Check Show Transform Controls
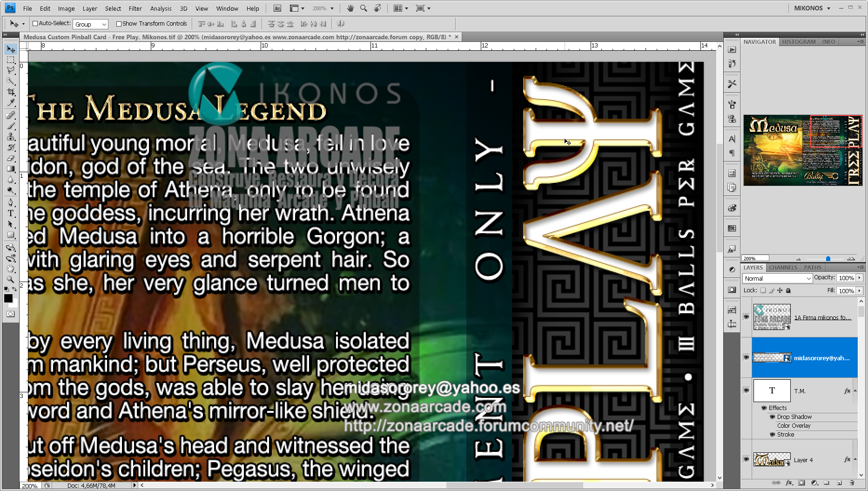This screenshot has height=491, width=868. pos(119,24)
